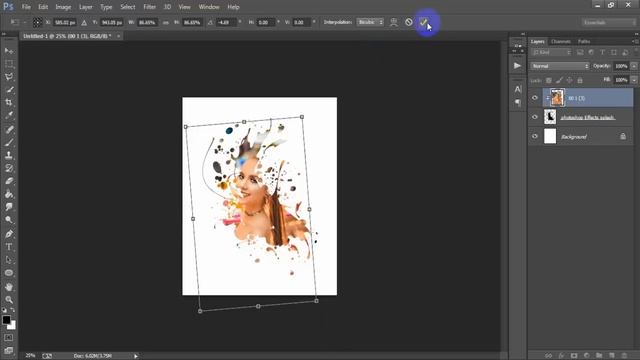Click the background color swatch
This screenshot has width=640, height=360.
coord(12,326)
